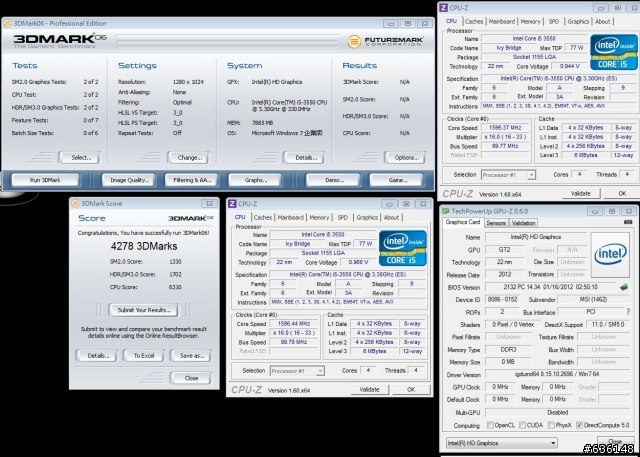Switch to Sensors tab in GPU-Z

[496, 223]
